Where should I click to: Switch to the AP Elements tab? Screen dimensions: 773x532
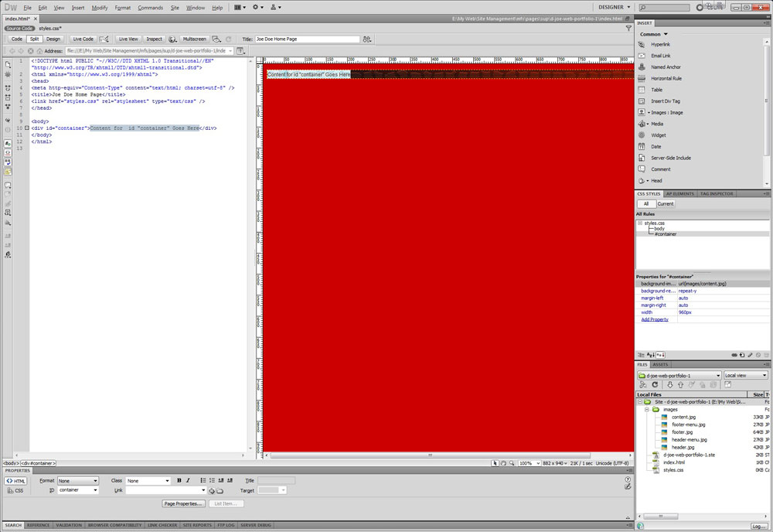[680, 193]
